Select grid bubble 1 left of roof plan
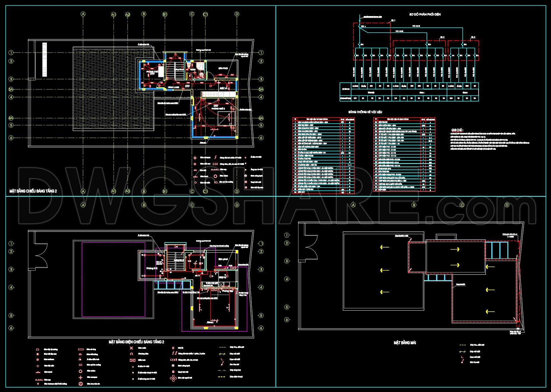 pyautogui.click(x=287, y=236)
